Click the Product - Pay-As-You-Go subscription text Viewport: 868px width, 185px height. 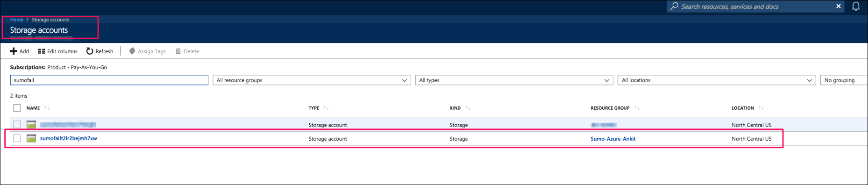[77, 67]
